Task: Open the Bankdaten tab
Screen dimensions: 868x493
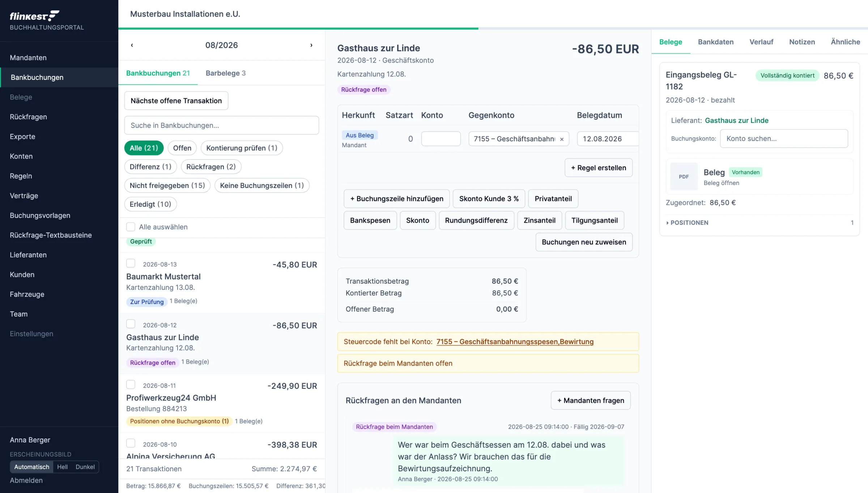Action: 716,42
